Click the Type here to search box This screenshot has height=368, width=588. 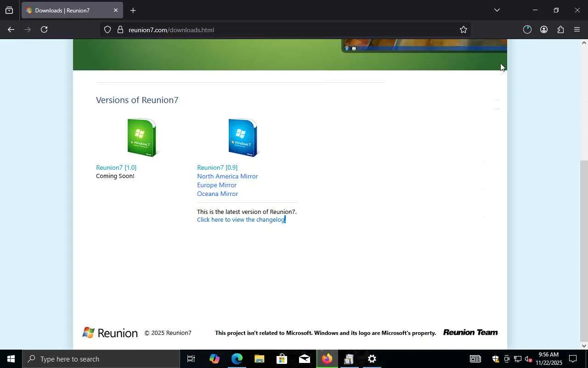[101, 359]
